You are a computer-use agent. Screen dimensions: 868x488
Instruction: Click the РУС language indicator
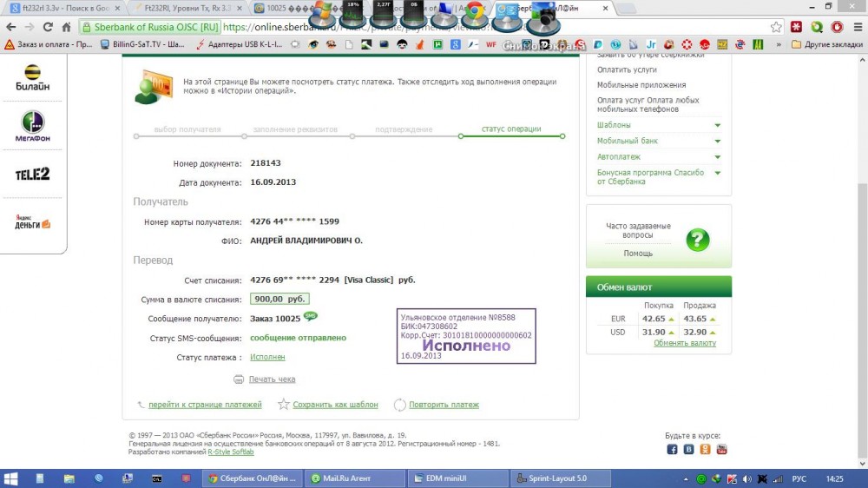(x=799, y=479)
